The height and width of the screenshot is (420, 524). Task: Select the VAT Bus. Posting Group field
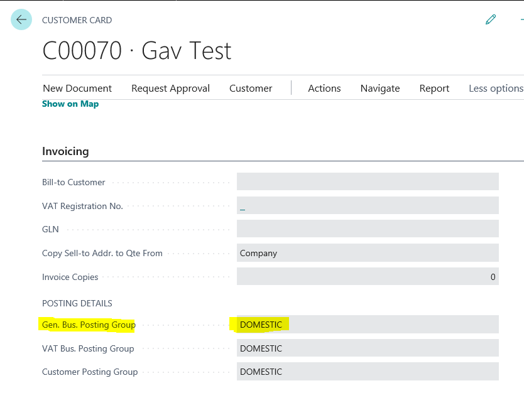pos(368,348)
